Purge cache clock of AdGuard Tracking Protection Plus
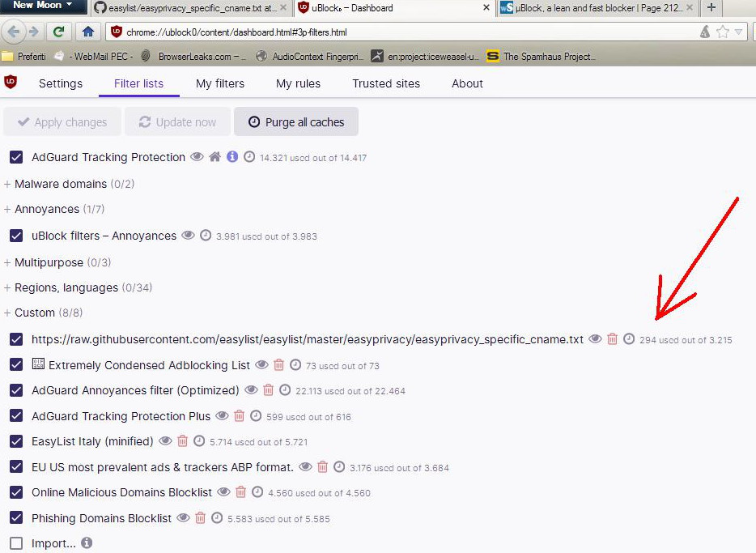The width and height of the screenshot is (756, 553). pos(256,415)
